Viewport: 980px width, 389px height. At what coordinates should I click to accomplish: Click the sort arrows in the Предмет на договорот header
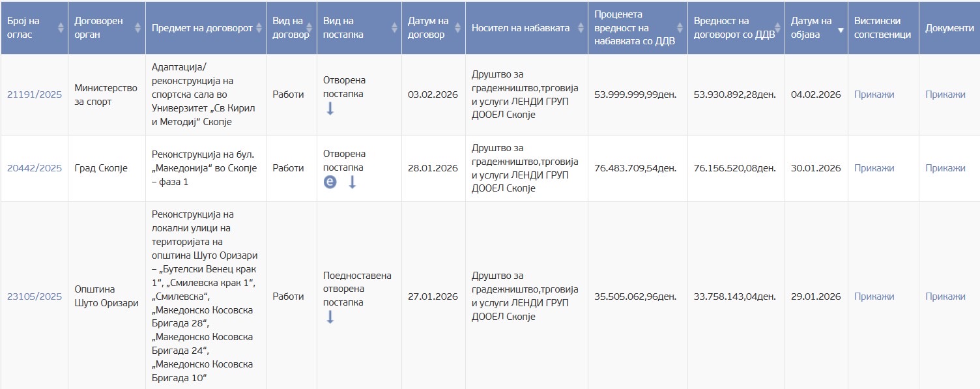(x=259, y=28)
